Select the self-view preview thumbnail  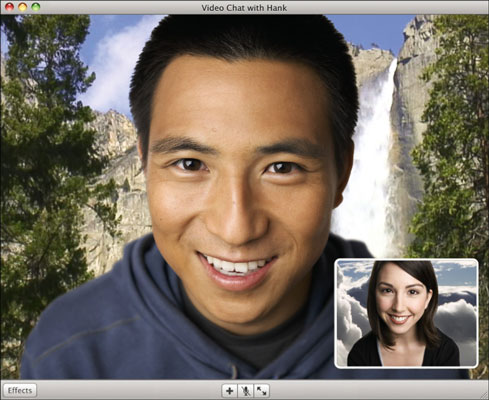[406, 313]
